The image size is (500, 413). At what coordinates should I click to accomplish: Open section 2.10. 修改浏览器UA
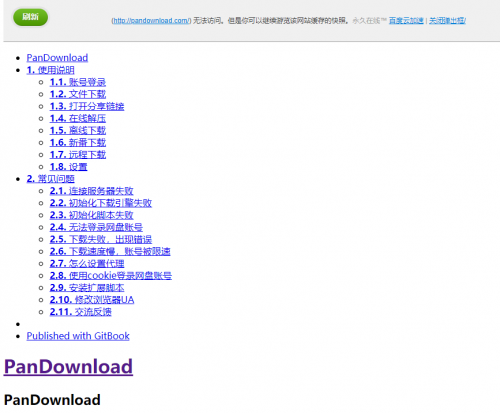[92, 300]
